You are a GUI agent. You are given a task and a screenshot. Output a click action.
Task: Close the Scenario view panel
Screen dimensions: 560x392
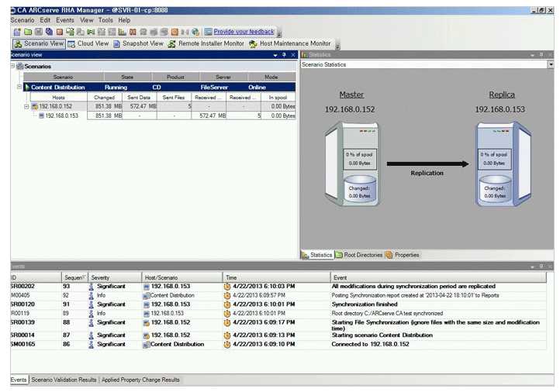pos(293,55)
